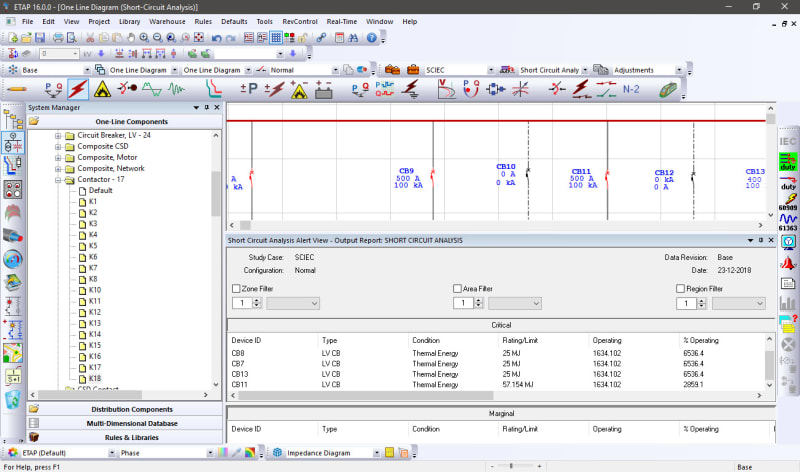
Task: Open the Distribution Components panel
Action: click(124, 409)
